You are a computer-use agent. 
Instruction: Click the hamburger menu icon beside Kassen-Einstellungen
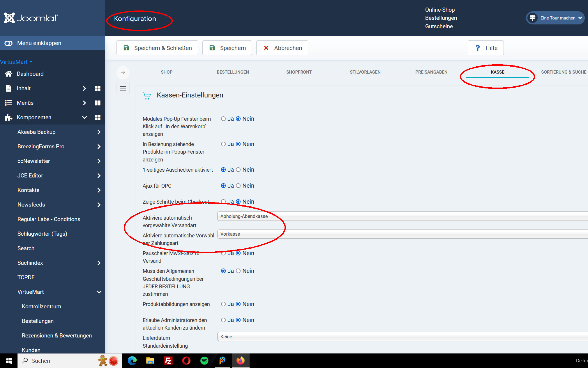123,88
